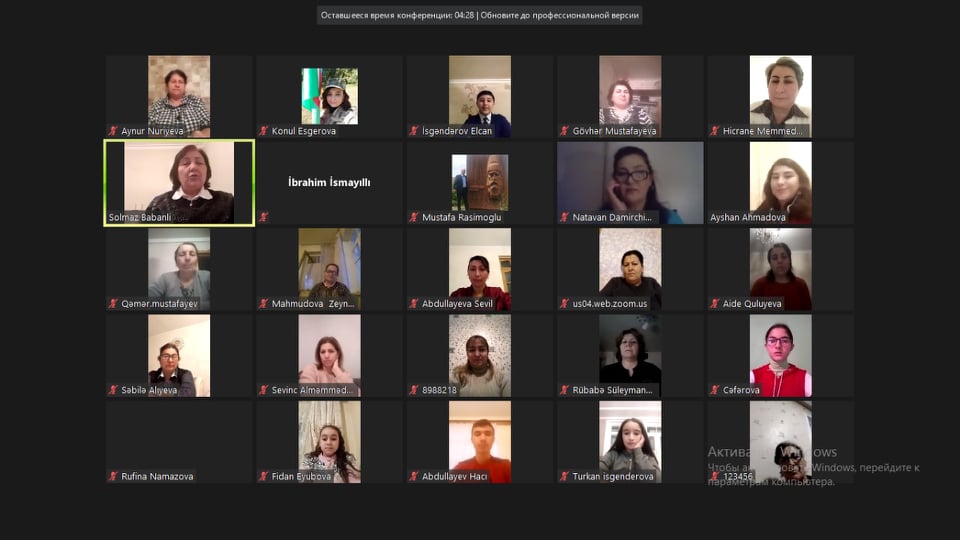Click muted mic icon in İbrahim İsmayıllı tile
Viewport: 960px width, 540px height.
(264, 217)
